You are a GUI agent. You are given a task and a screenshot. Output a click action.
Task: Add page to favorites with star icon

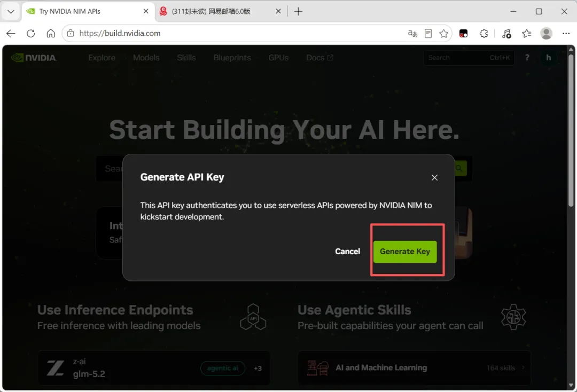pyautogui.click(x=444, y=34)
